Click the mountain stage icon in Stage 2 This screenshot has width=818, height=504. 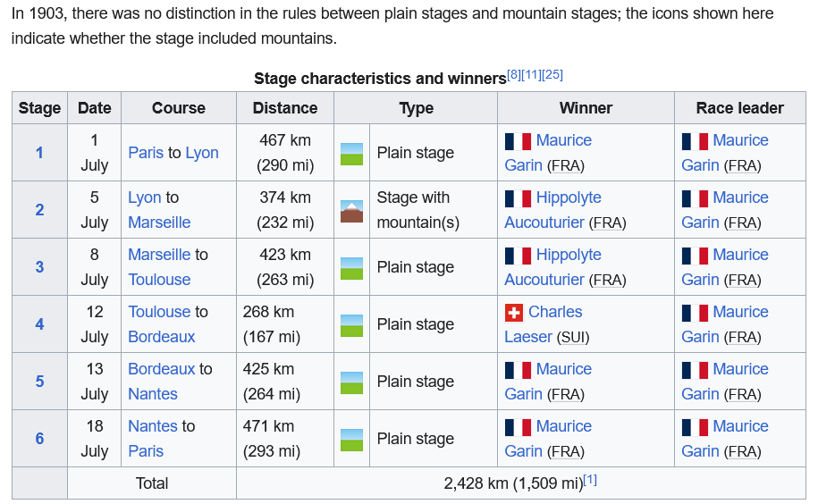[x=351, y=210]
